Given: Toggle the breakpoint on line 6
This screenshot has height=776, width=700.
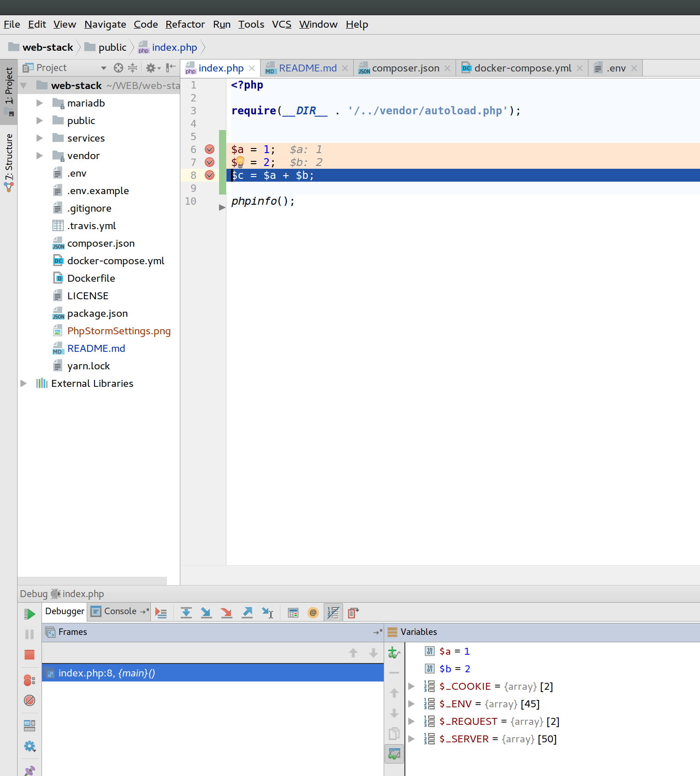Looking at the screenshot, I should tap(209, 149).
